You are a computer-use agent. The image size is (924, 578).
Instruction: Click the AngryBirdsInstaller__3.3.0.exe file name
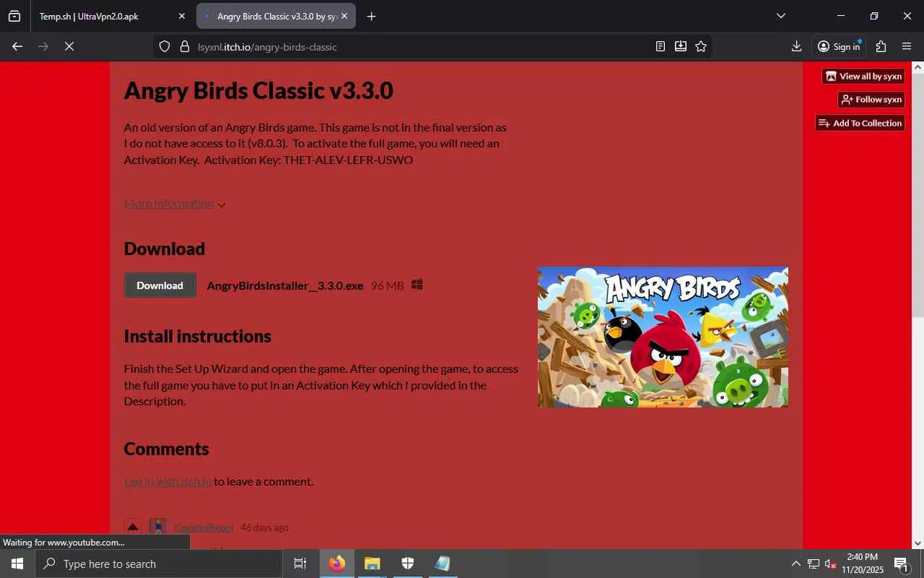(x=285, y=285)
